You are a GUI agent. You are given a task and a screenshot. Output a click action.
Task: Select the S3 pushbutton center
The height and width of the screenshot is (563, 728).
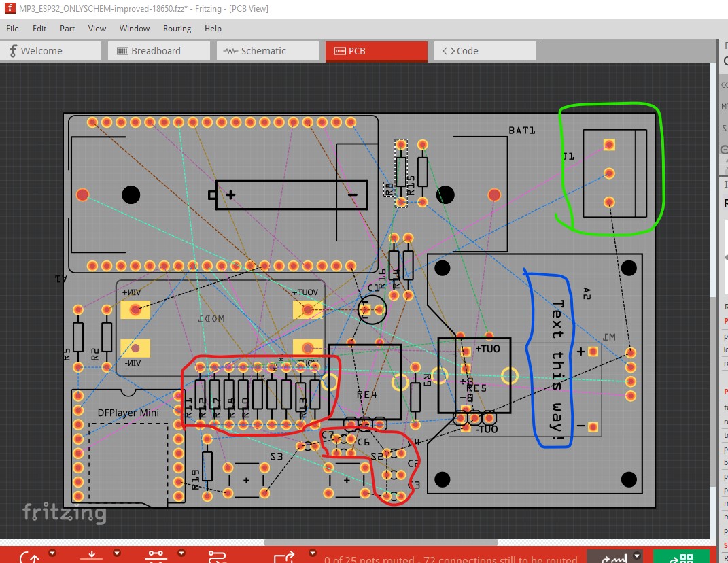(x=246, y=480)
